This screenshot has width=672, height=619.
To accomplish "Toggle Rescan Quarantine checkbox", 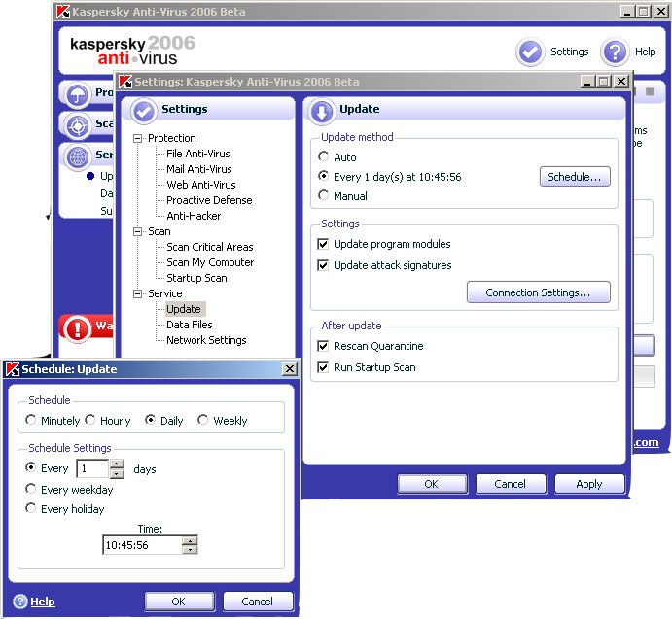I will (x=323, y=346).
